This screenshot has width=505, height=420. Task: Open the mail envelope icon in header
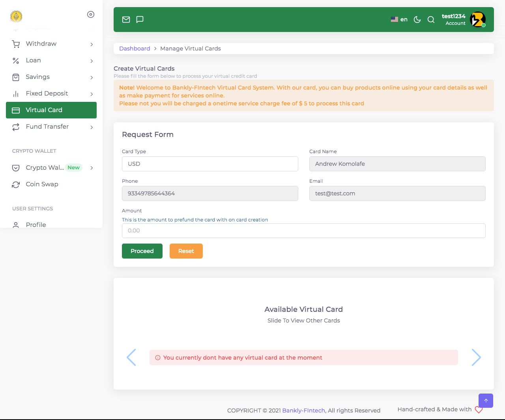pos(126,20)
